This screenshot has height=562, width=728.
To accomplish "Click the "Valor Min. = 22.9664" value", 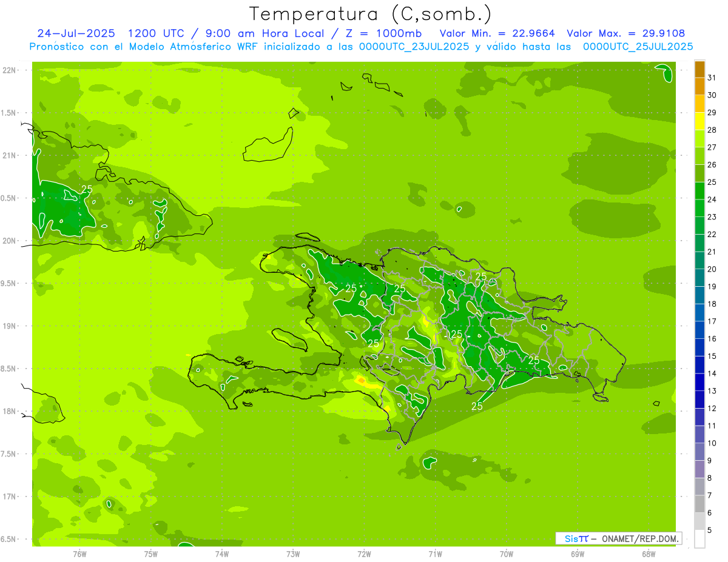I will click(497, 33).
